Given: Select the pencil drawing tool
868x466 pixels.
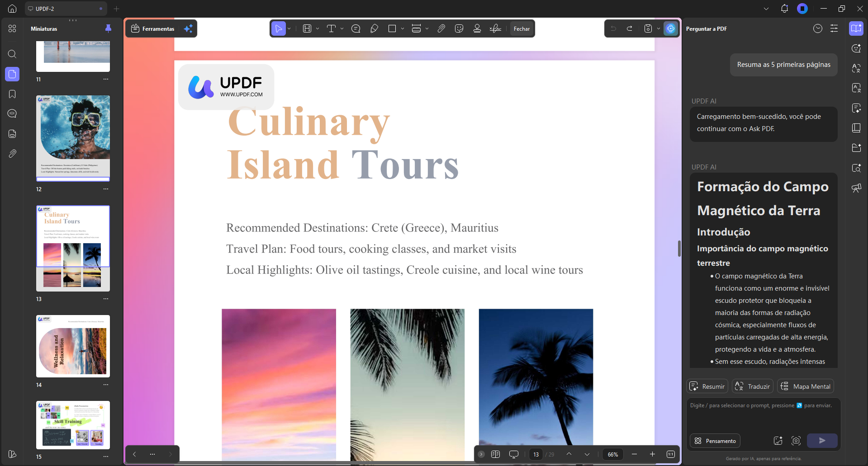Looking at the screenshot, I should (x=374, y=29).
